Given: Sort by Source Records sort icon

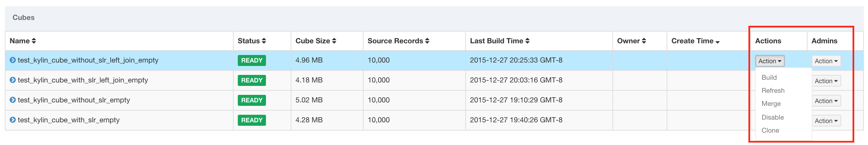Looking at the screenshot, I should pos(427,41).
